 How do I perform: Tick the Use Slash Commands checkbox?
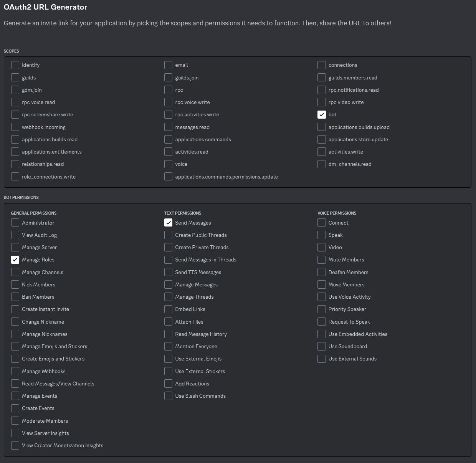(168, 396)
